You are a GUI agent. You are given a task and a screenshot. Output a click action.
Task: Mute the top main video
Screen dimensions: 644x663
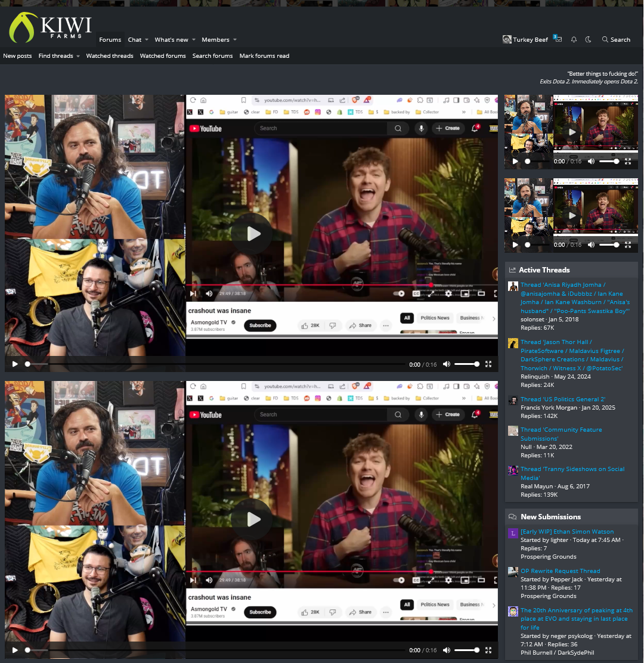447,364
